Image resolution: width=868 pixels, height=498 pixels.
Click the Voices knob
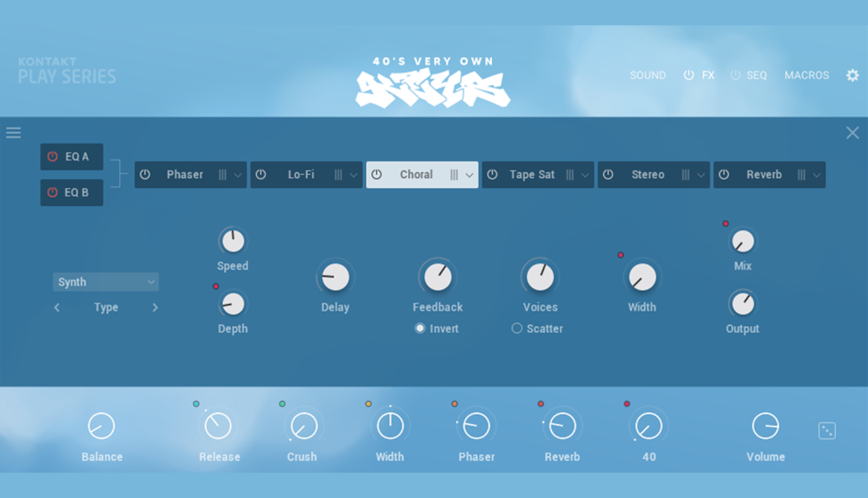pos(540,277)
